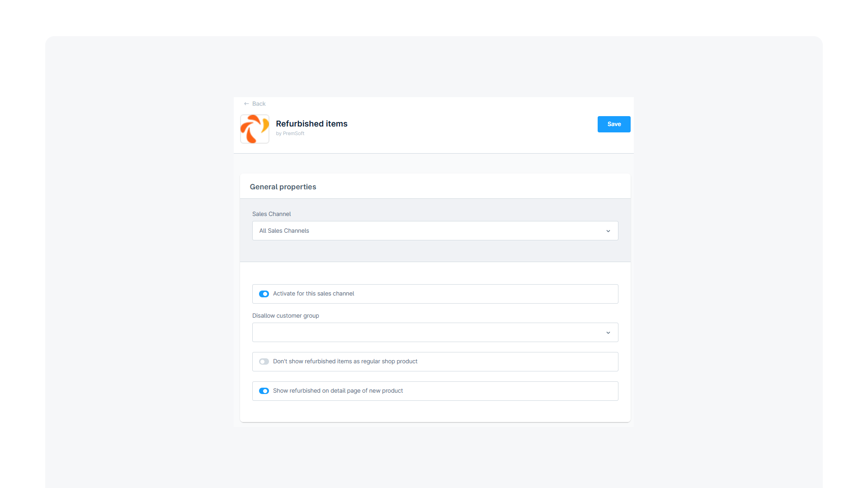Click the Activate for this sales channel label
Viewport: 868px width, 488px height.
[x=313, y=294]
